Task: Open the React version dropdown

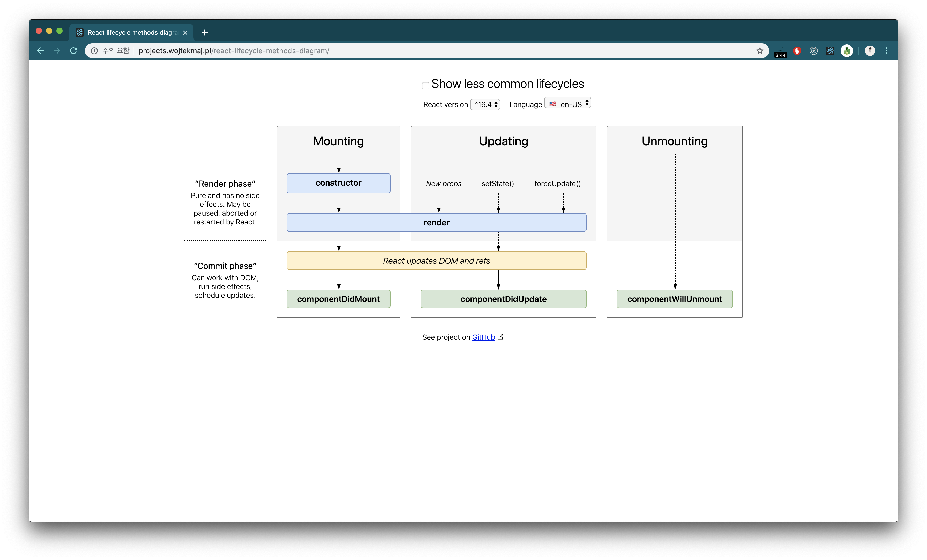Action: [485, 104]
